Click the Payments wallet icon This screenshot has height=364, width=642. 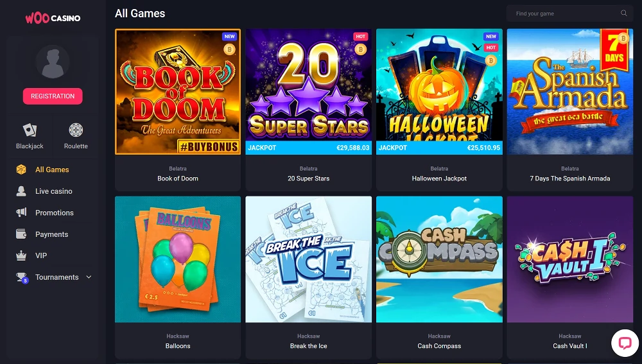coord(21,234)
